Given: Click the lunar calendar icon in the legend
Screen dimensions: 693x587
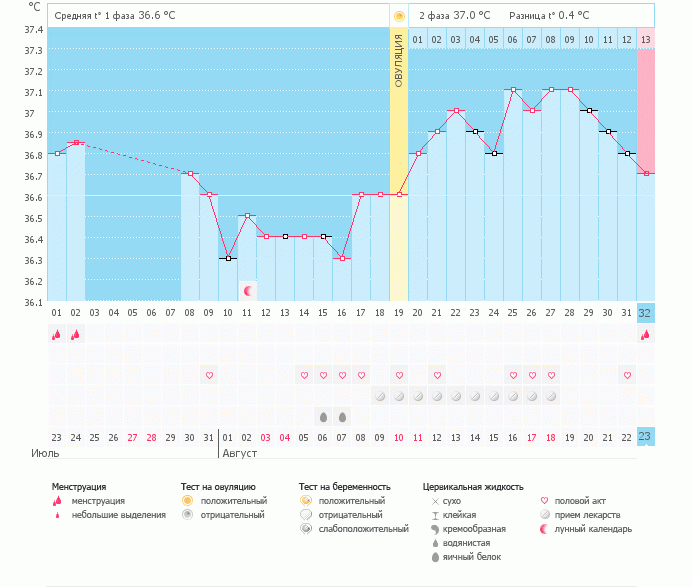Looking at the screenshot, I should click(545, 528).
